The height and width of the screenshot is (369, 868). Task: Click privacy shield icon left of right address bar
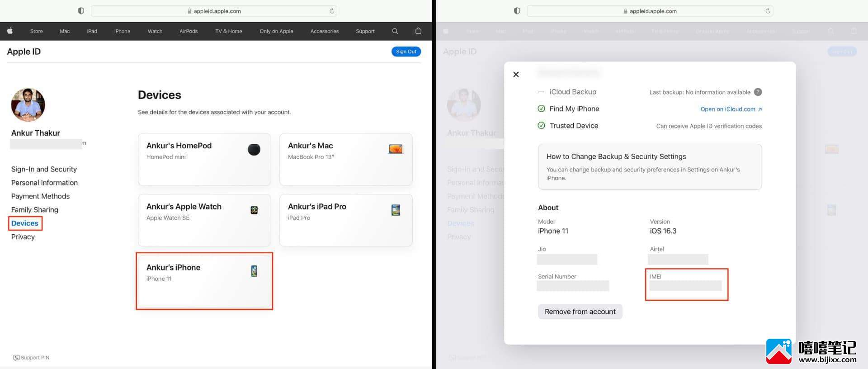tap(517, 11)
